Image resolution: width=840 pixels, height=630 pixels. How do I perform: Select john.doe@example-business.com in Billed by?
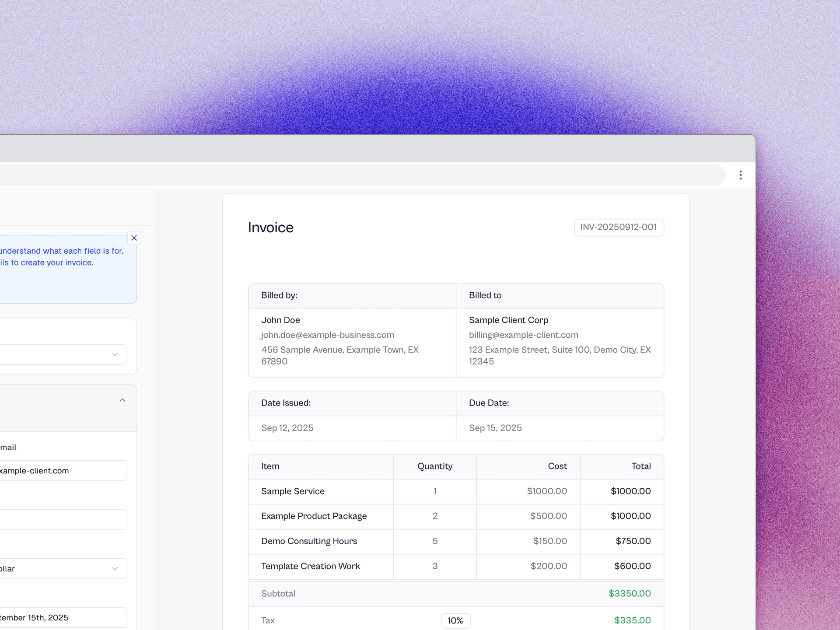(x=327, y=335)
